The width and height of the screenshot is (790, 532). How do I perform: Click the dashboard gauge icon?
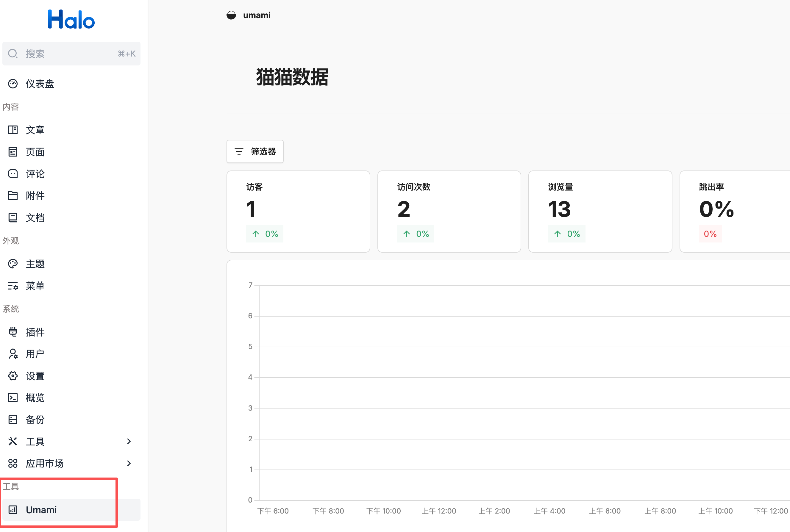click(13, 84)
